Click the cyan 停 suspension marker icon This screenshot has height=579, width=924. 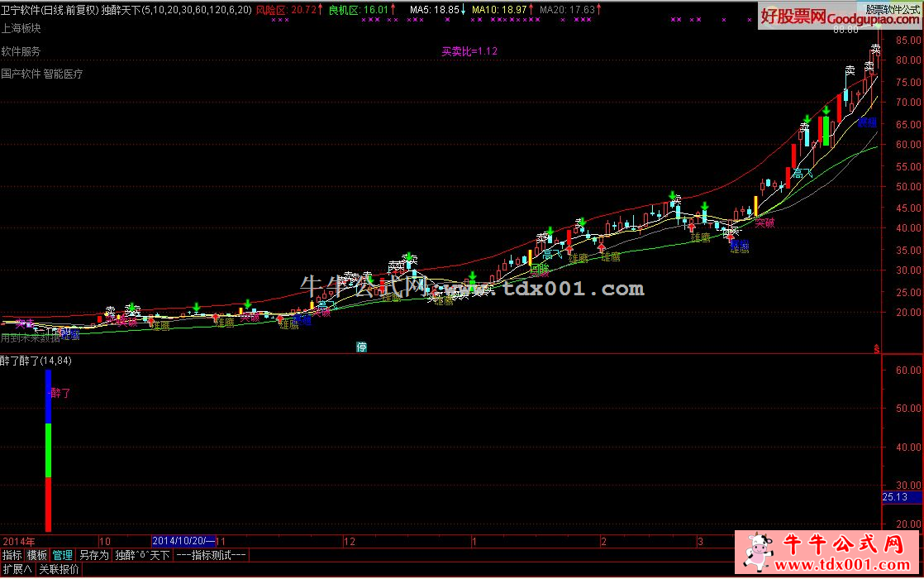(x=361, y=346)
